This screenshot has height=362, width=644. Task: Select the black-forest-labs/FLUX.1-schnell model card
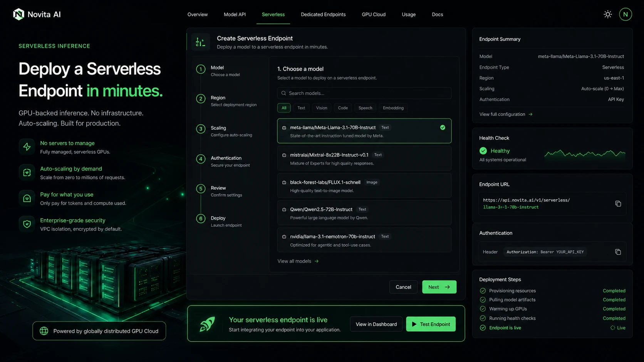(364, 186)
